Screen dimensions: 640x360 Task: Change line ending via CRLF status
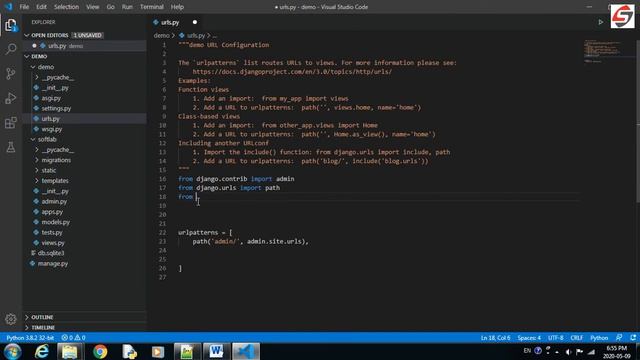(576, 338)
